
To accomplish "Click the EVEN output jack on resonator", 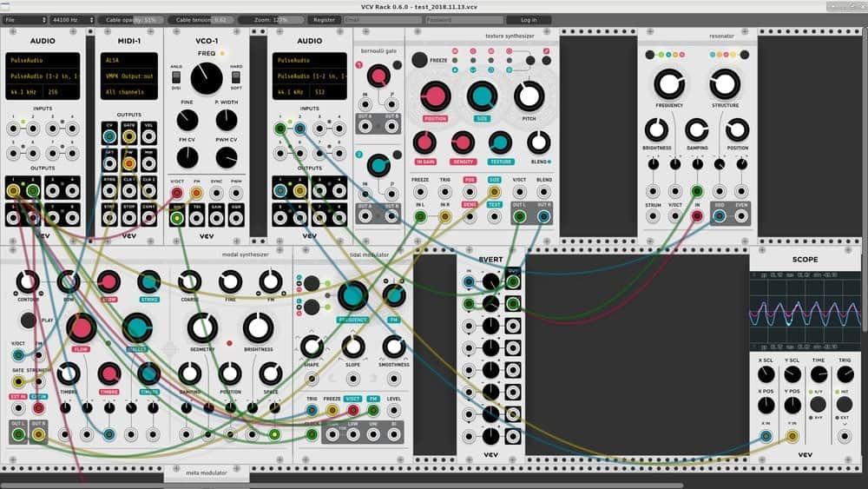I will click(x=741, y=216).
